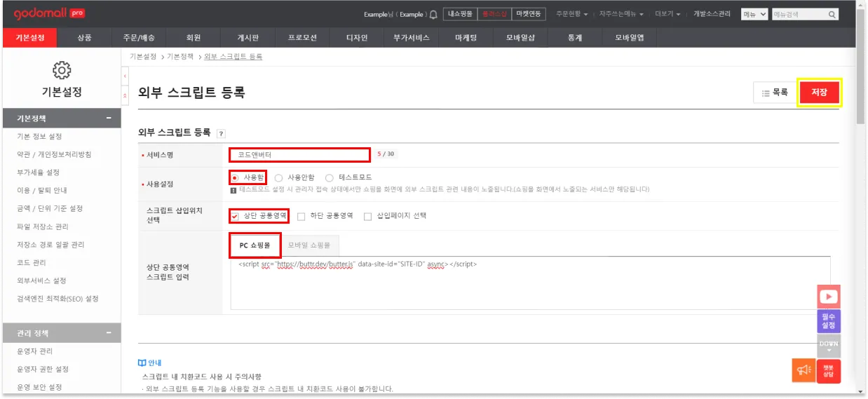Open the 모바일샵 main menu

pyautogui.click(x=521, y=38)
